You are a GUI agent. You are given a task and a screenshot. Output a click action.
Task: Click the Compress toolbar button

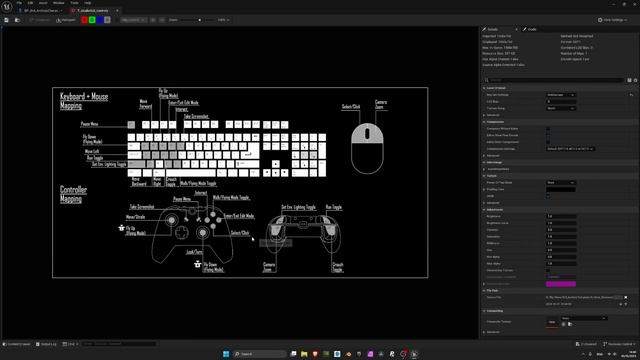pyautogui.click(x=40, y=20)
